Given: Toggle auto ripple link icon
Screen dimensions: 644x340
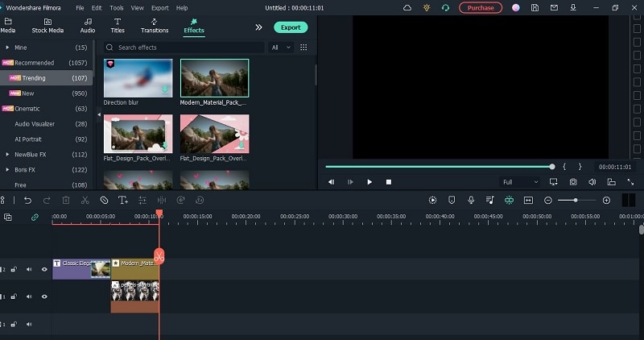Looking at the screenshot, I should coord(35,217).
